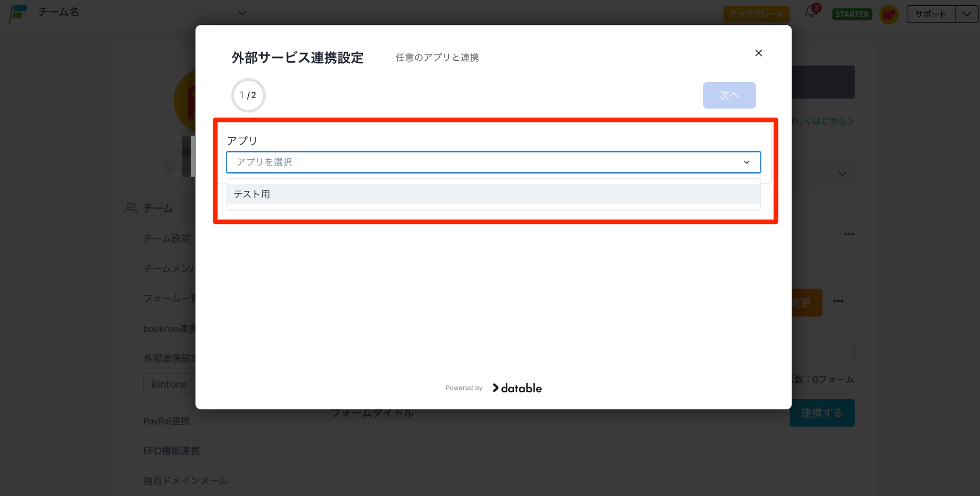Select the テスト用 app option
The width and height of the screenshot is (980, 496).
(x=493, y=194)
